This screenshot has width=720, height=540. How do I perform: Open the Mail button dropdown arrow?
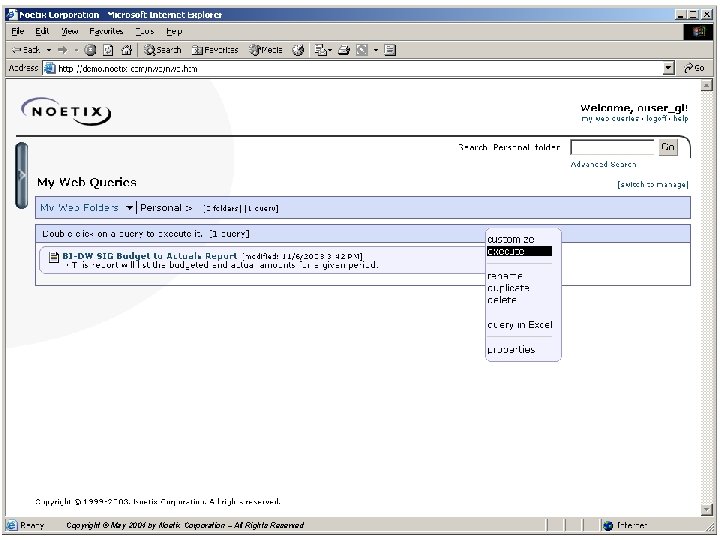click(x=330, y=50)
